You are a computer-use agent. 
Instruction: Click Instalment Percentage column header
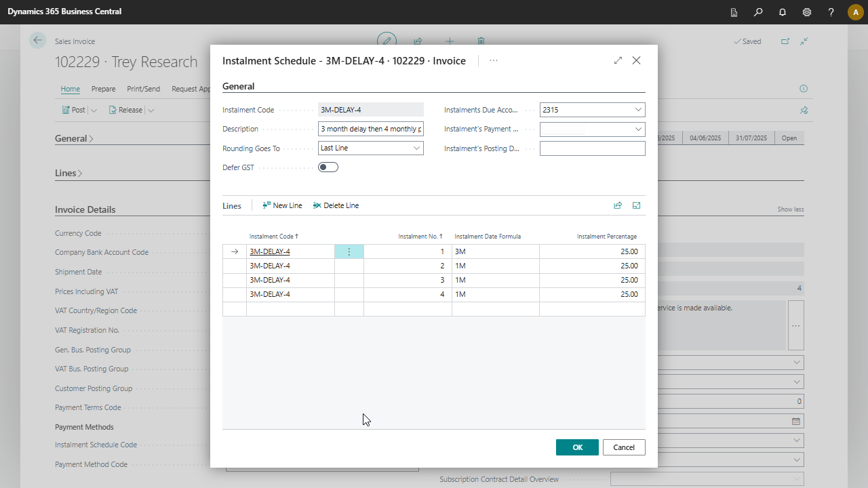tap(607, 237)
